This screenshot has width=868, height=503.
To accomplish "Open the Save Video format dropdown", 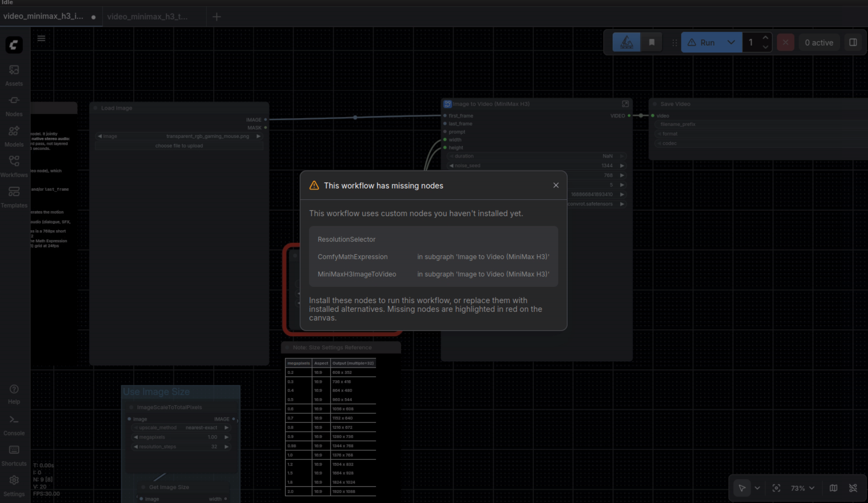I will (761, 134).
